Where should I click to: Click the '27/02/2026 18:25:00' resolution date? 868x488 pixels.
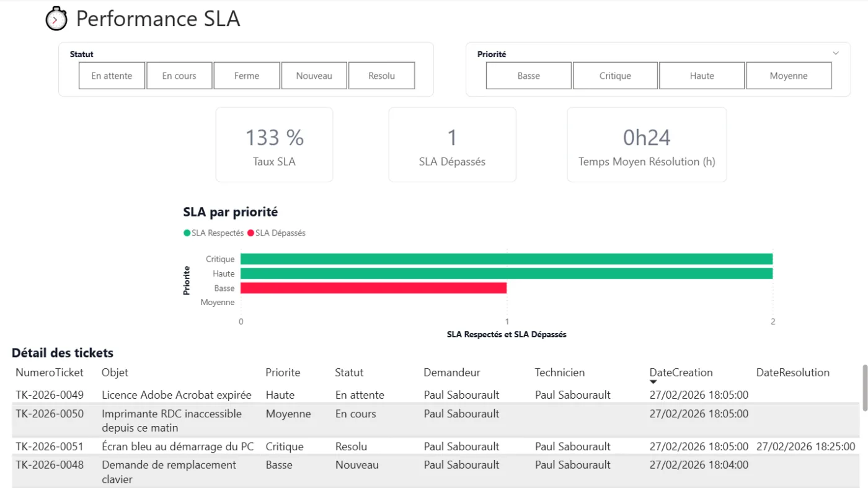point(806,446)
